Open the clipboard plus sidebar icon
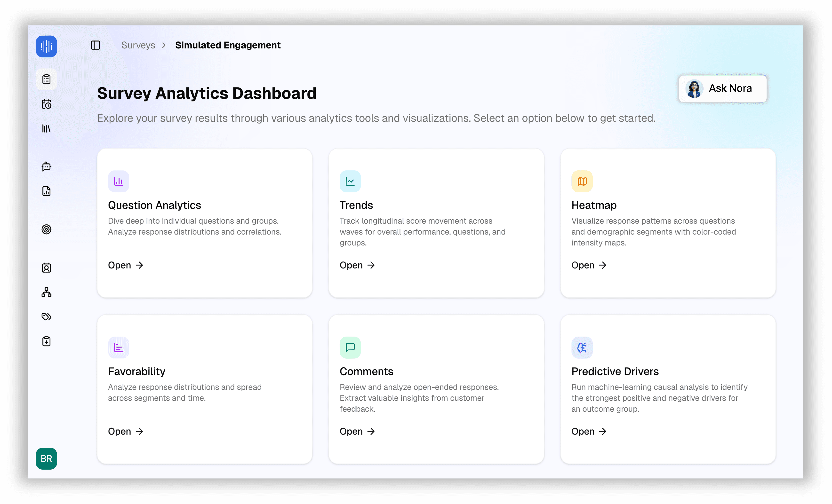This screenshot has width=832, height=504. 46,341
